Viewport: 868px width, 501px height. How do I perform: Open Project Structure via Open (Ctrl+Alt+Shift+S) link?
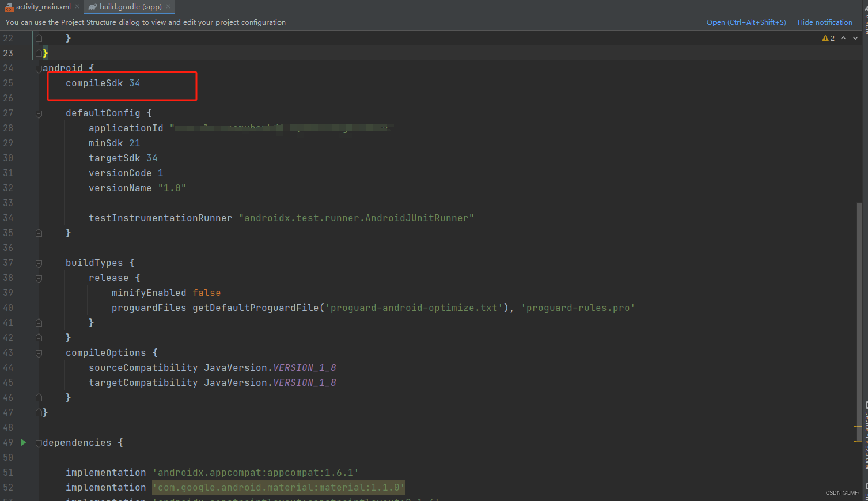point(746,22)
